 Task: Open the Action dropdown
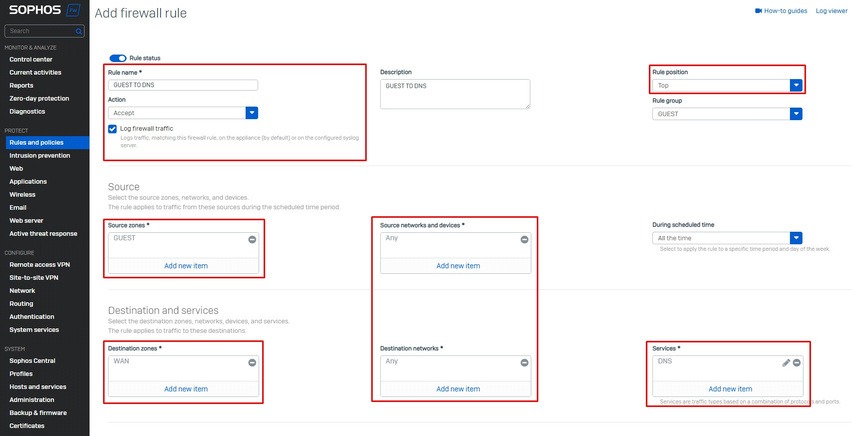click(x=252, y=113)
